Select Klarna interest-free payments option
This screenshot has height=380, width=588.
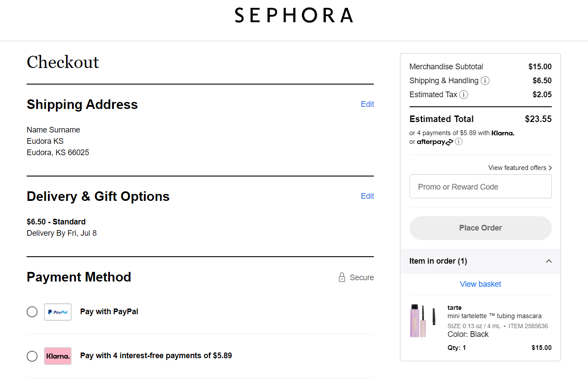coord(155,356)
